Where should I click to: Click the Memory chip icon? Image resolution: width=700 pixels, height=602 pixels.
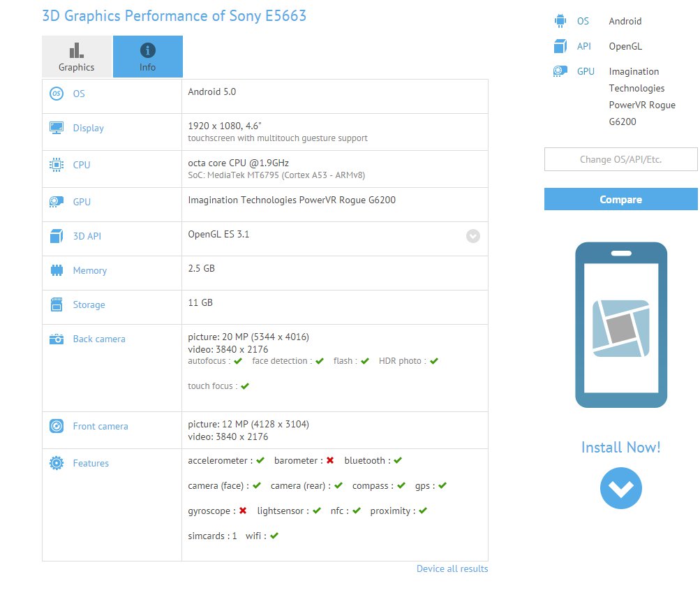tap(57, 270)
